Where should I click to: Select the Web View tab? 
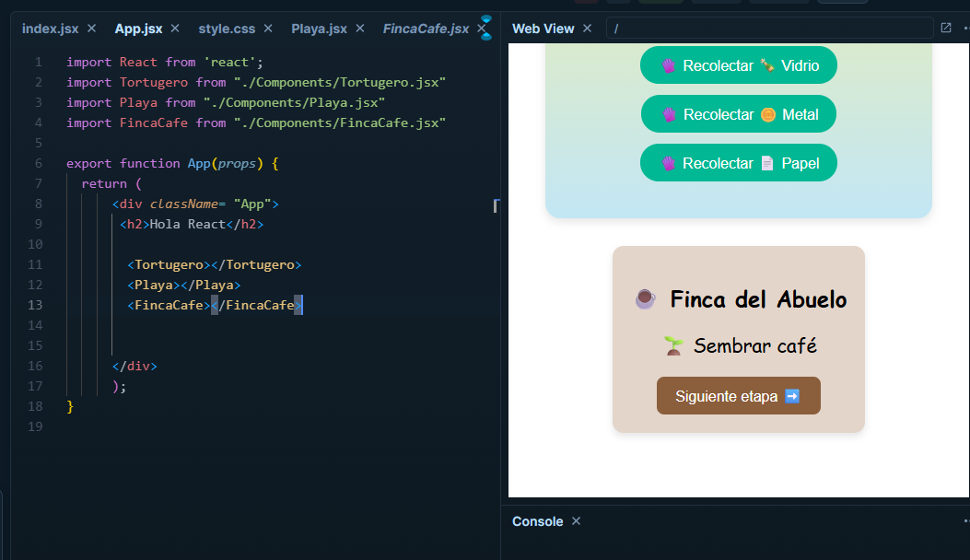543,29
